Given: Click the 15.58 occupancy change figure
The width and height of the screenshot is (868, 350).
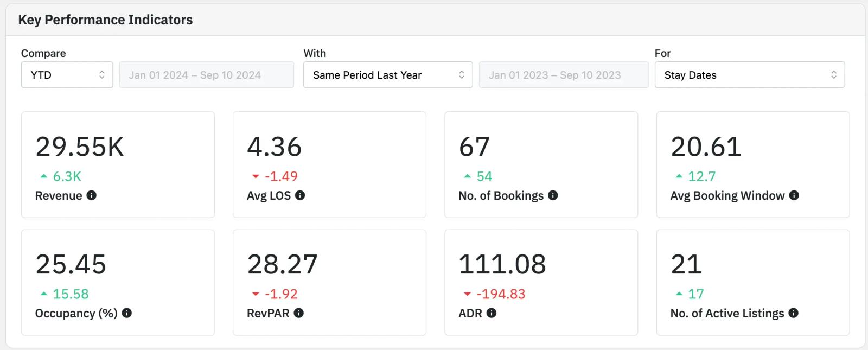Looking at the screenshot, I should pos(71,294).
